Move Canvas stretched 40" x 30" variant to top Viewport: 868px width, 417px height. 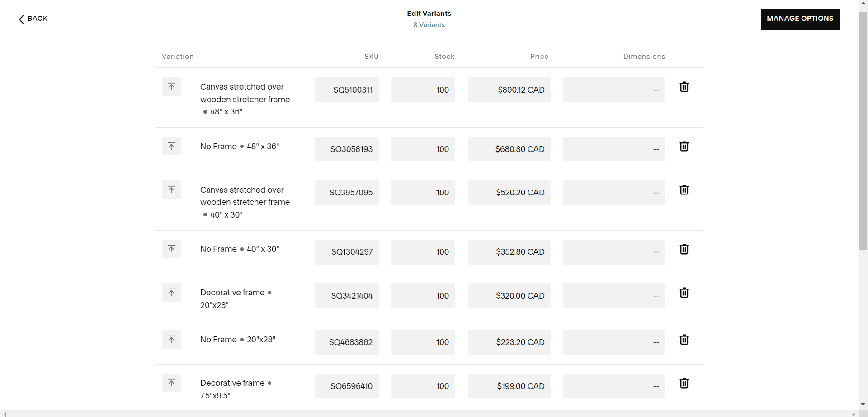(171, 190)
